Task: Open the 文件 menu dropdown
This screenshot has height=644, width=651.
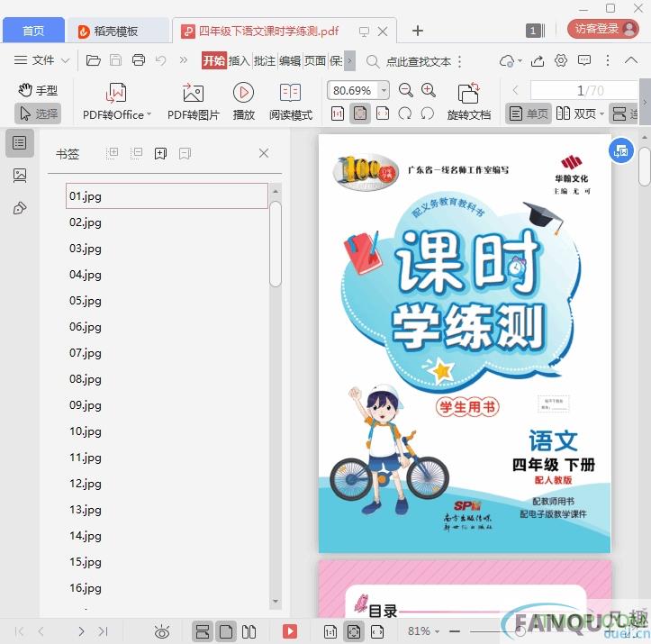Action: (x=42, y=60)
